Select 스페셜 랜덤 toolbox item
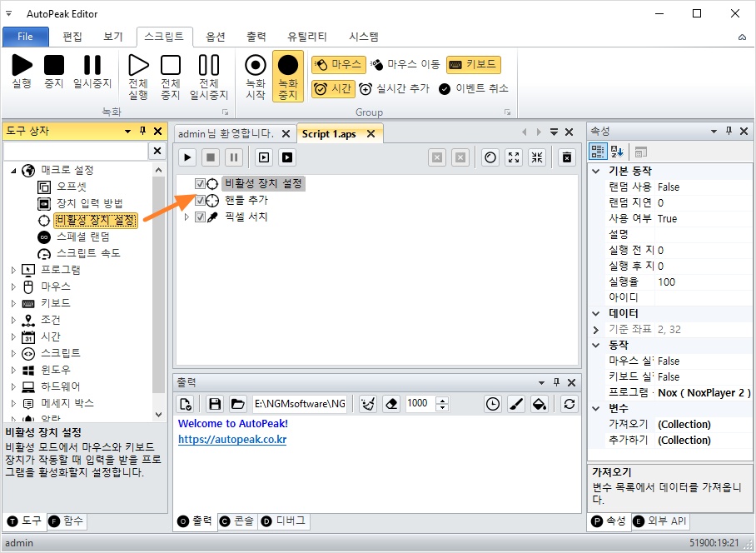This screenshot has height=553, width=756. (x=83, y=237)
